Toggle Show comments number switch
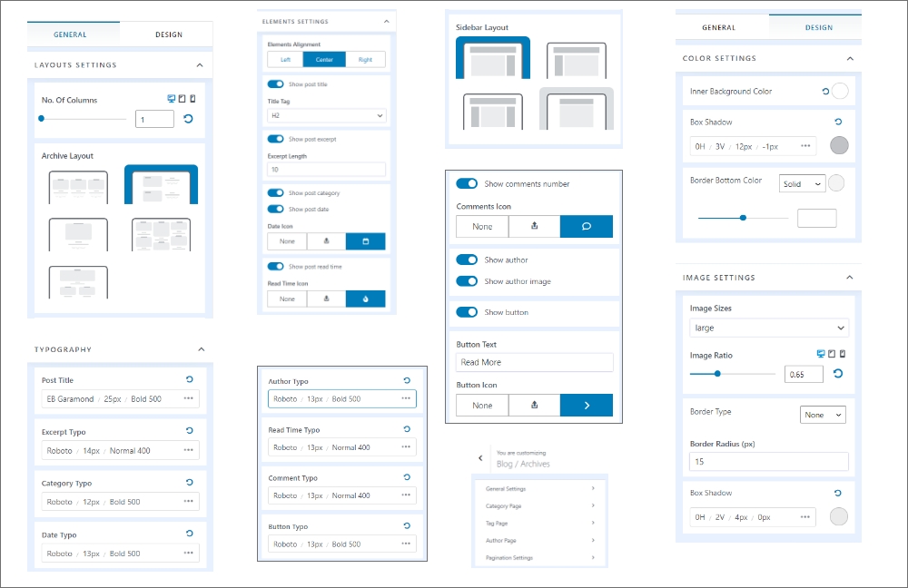The image size is (908, 588). 467,183
